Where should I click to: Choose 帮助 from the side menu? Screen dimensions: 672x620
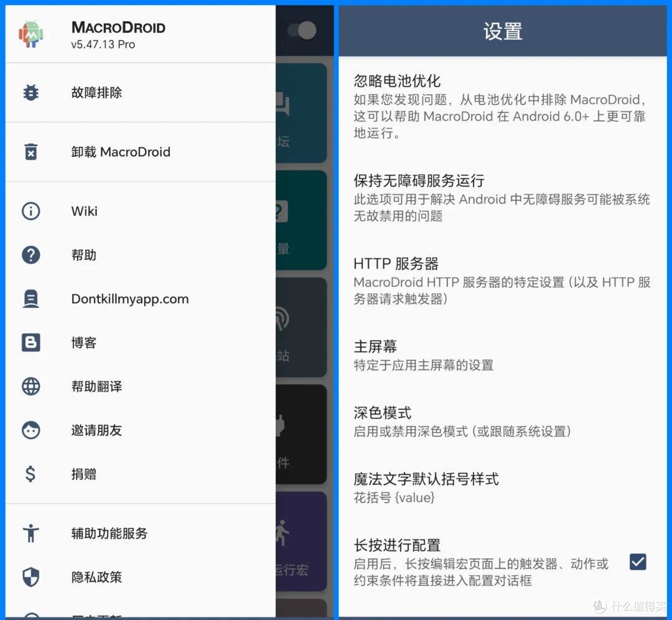[x=84, y=255]
